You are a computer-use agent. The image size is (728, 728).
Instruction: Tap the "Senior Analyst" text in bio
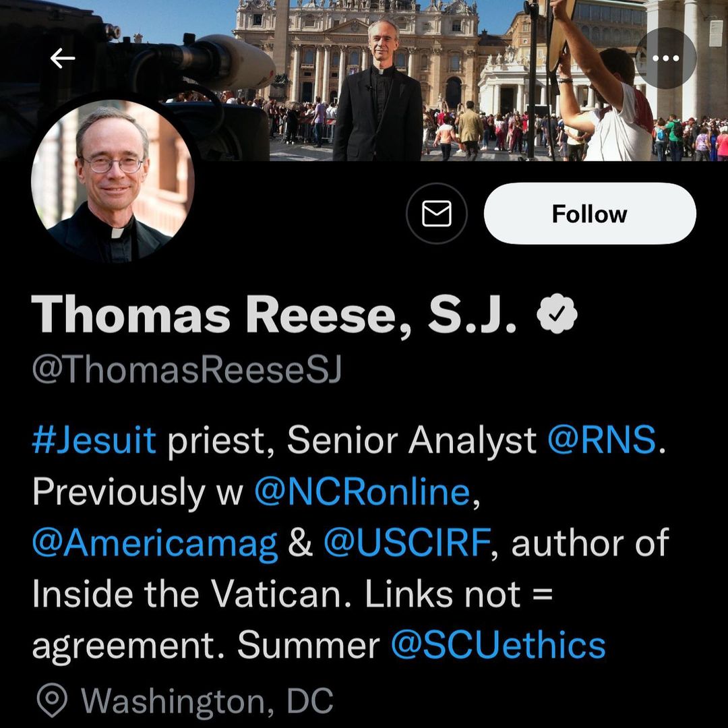pyautogui.click(x=411, y=441)
